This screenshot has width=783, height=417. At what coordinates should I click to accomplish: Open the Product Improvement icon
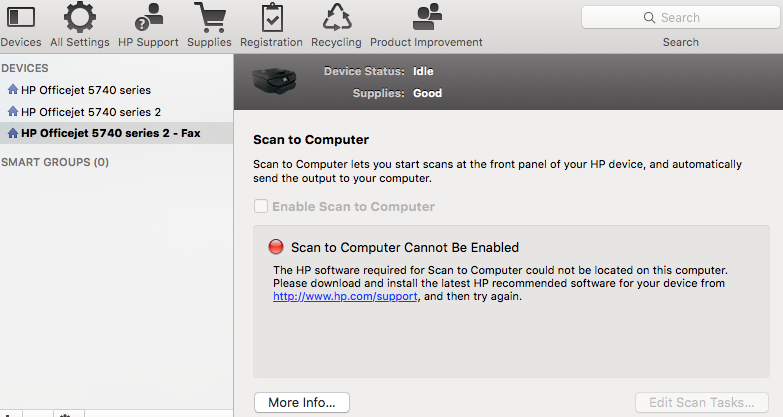(x=426, y=18)
